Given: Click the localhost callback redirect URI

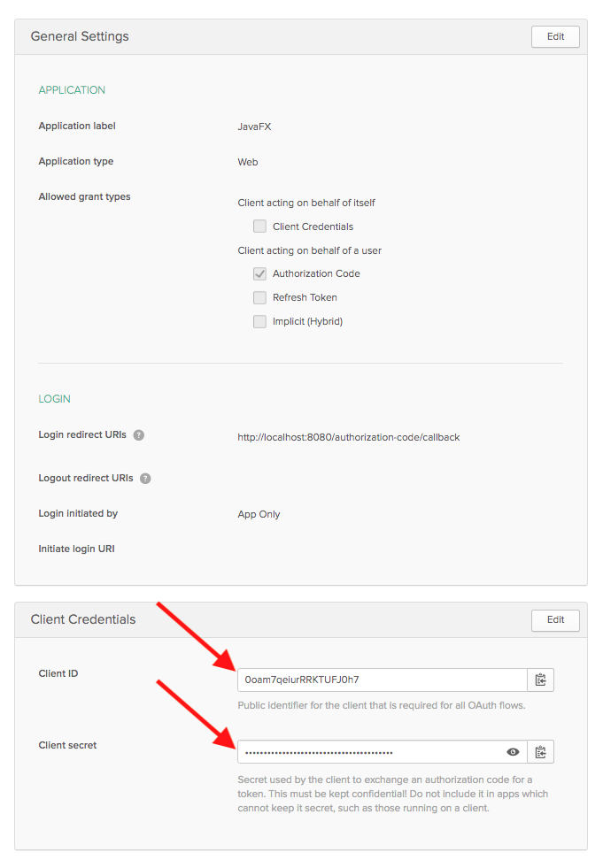Looking at the screenshot, I should tap(348, 437).
